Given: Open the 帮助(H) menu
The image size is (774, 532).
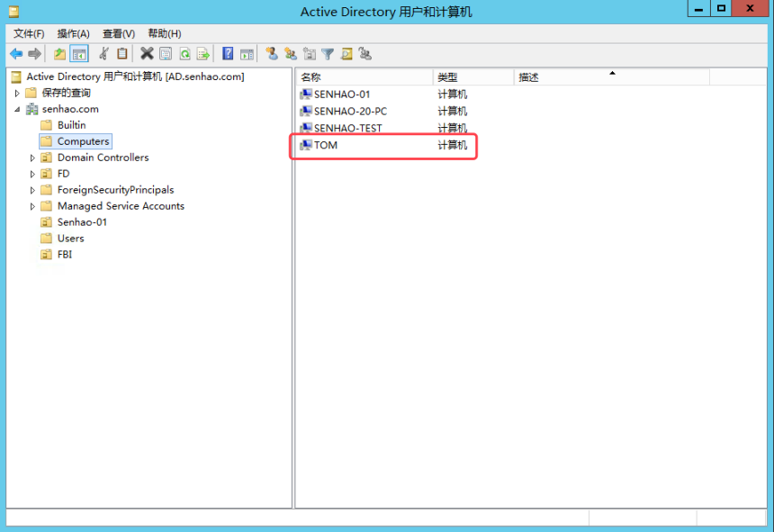Looking at the screenshot, I should 165,33.
